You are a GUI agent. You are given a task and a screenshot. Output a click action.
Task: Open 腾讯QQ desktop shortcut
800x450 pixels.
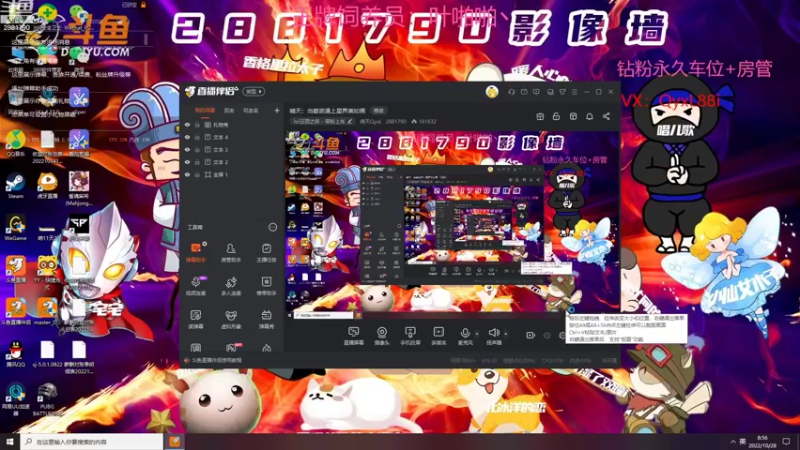coord(16,354)
